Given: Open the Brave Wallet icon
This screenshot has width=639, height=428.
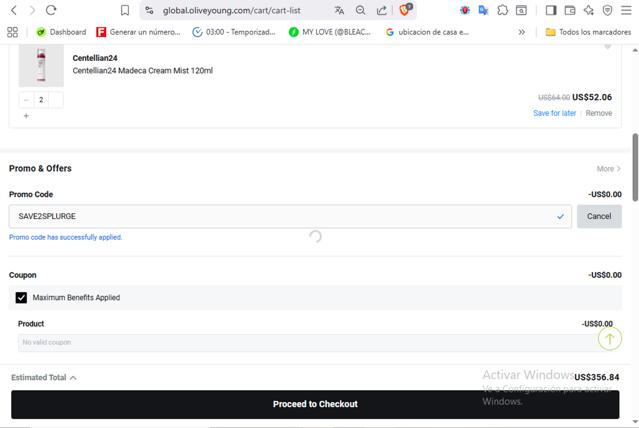Looking at the screenshot, I should click(x=570, y=10).
